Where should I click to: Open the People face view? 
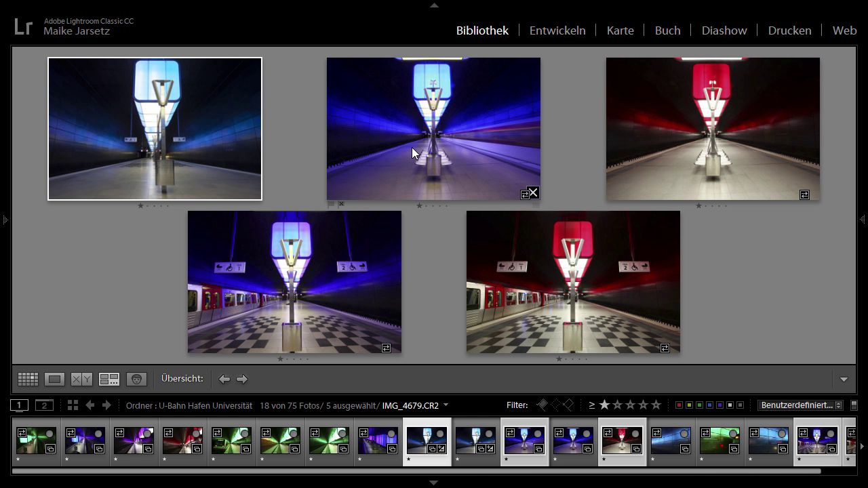click(x=136, y=380)
